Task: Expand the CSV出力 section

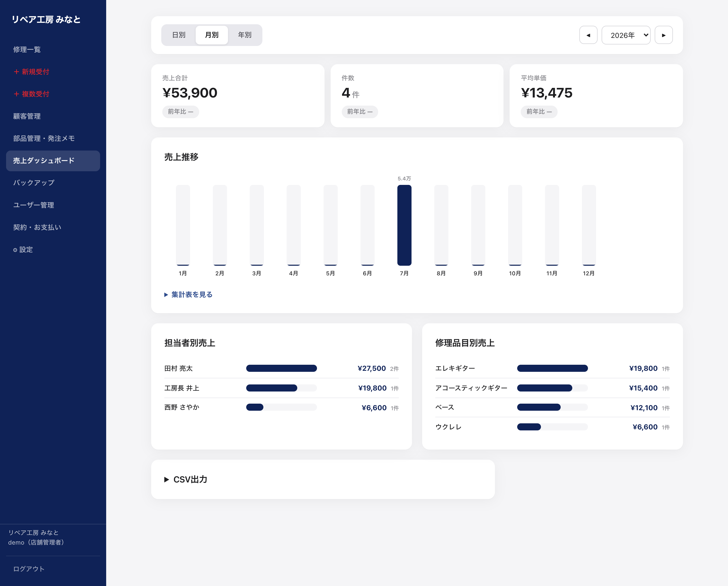Action: coord(186,479)
